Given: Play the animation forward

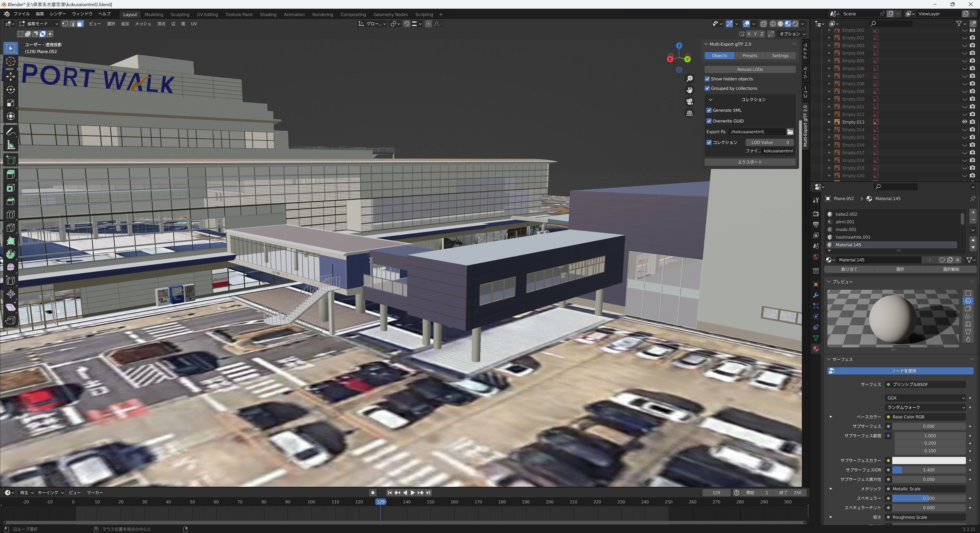Looking at the screenshot, I should click(413, 493).
